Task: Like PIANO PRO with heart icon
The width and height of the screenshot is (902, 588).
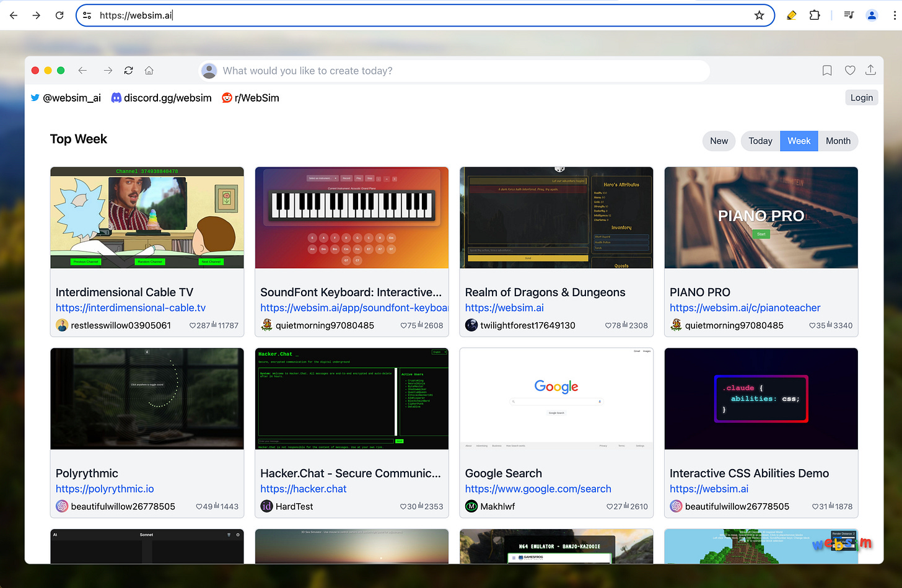Action: coord(812,325)
